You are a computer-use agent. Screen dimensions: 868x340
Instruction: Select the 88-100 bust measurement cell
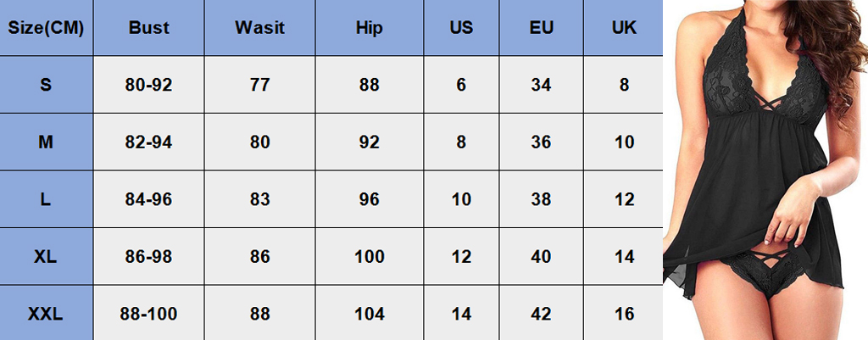[149, 315]
